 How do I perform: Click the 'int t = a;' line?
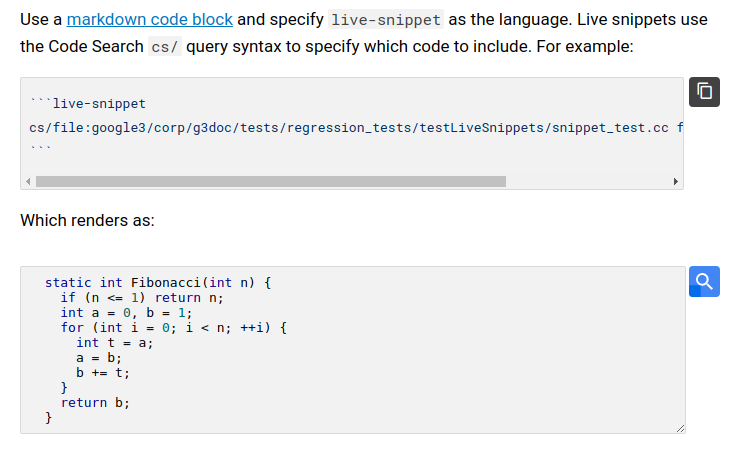tap(115, 343)
